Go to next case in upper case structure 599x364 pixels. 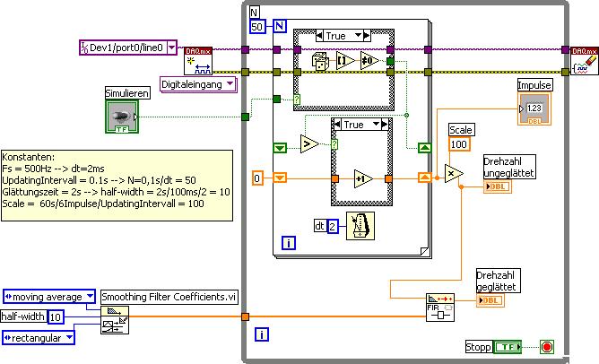[x=367, y=36]
